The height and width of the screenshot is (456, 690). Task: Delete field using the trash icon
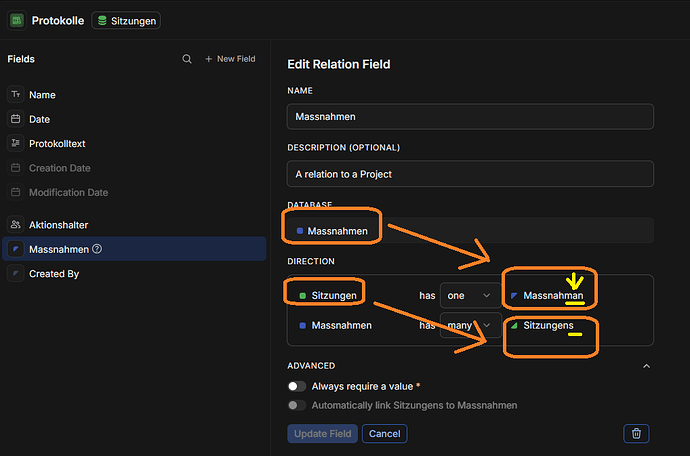click(x=637, y=433)
